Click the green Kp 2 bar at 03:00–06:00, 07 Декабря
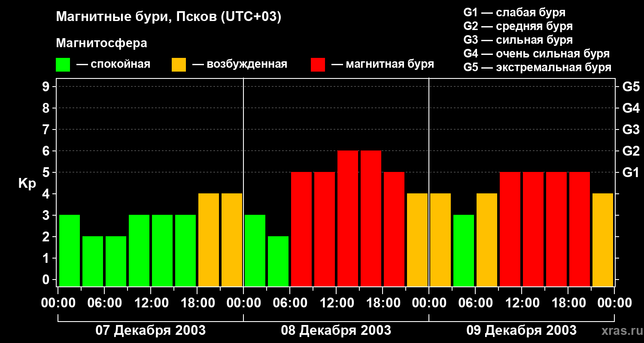This screenshot has width=644, height=343. [x=93, y=261]
